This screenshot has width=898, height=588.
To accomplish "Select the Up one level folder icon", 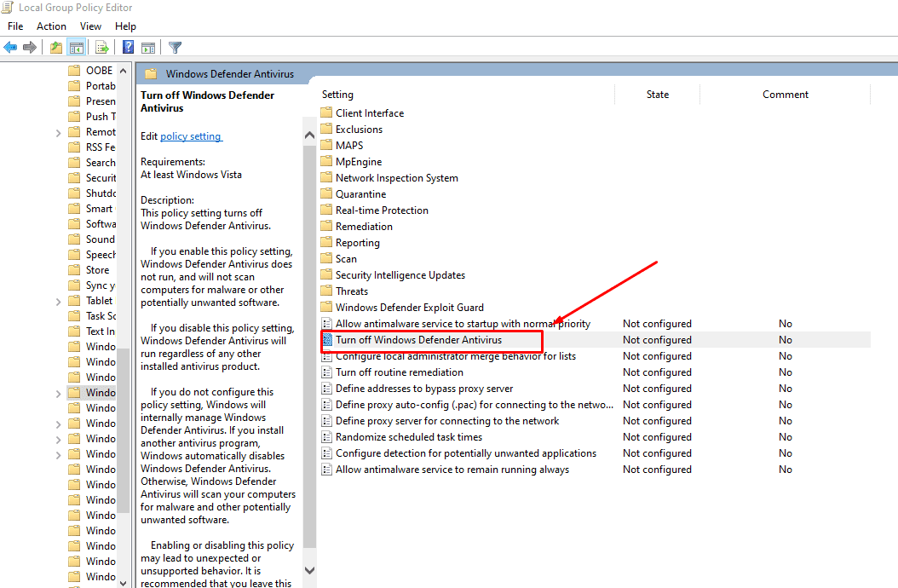I will (x=55, y=47).
